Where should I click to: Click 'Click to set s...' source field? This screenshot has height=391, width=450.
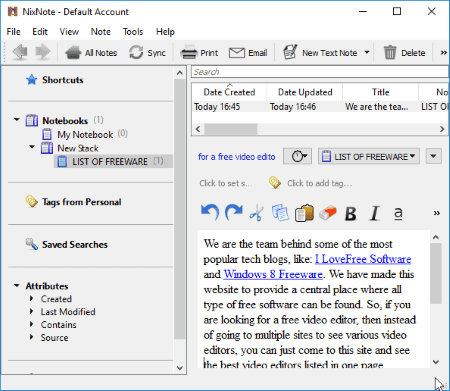coord(226,183)
